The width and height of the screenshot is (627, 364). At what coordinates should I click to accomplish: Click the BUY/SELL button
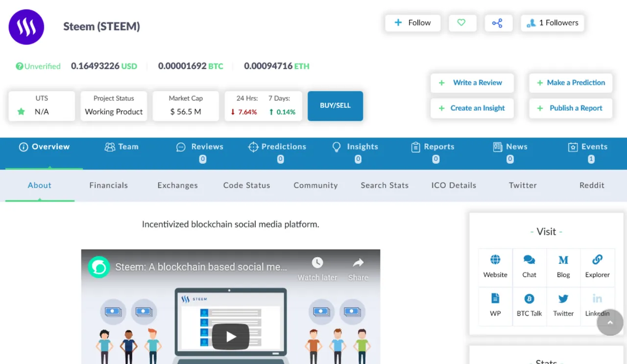pyautogui.click(x=335, y=106)
